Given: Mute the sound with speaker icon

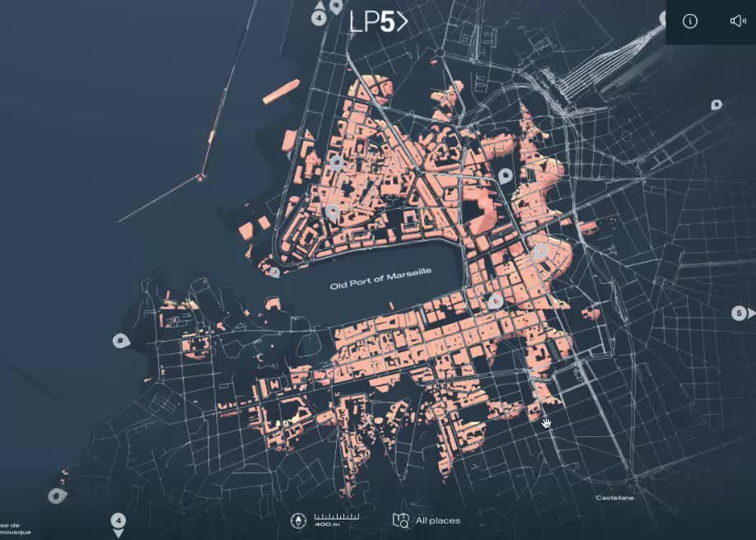Looking at the screenshot, I should click(x=737, y=21).
